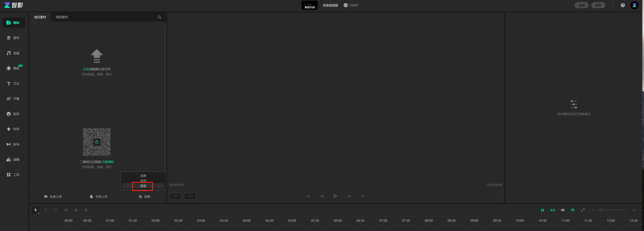Click the help question mark icon

tap(623, 5)
